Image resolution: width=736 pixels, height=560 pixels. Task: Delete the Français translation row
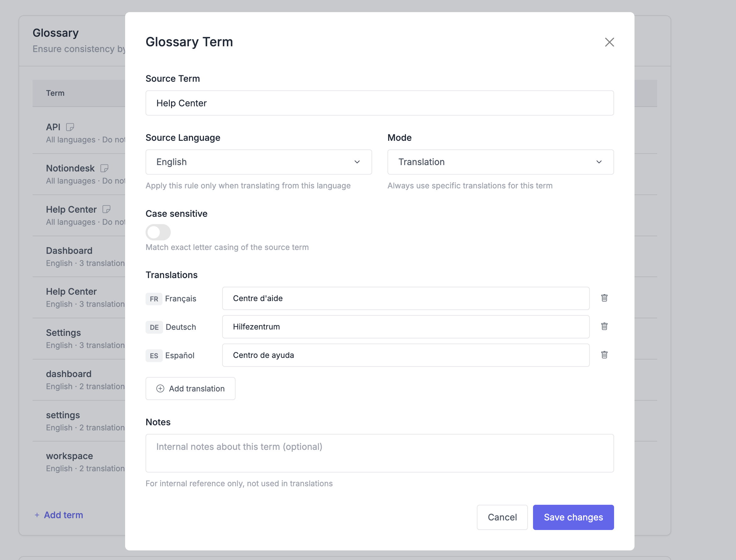[x=604, y=298]
